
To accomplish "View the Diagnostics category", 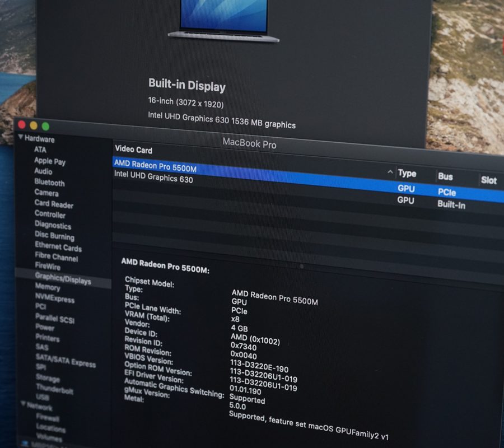I will pos(53,225).
